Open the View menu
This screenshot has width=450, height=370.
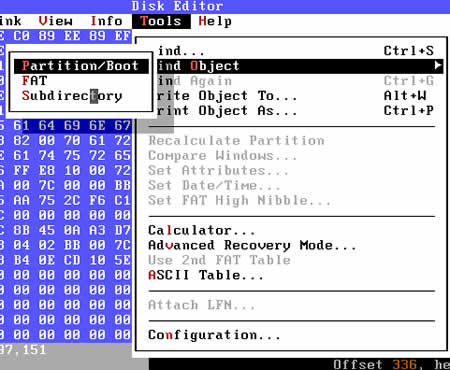55,21
